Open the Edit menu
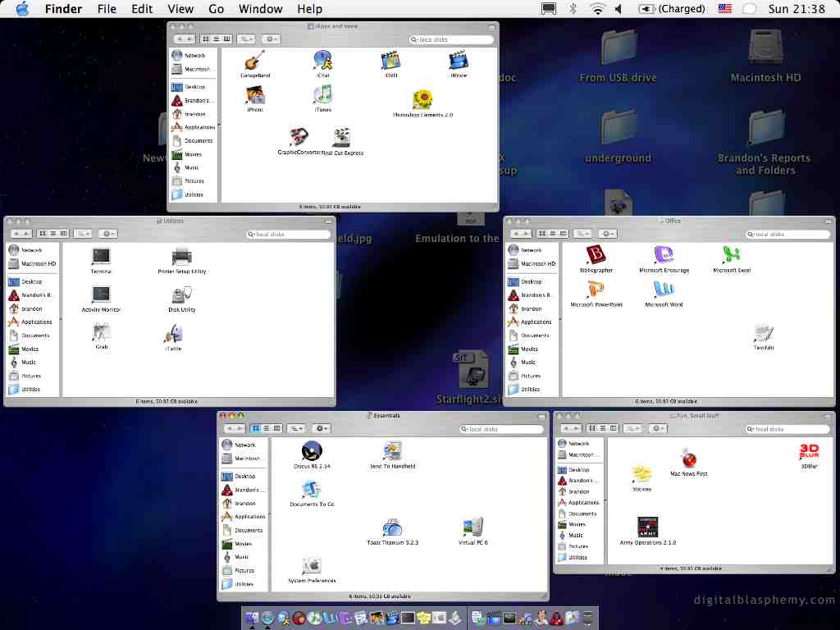 tap(142, 9)
